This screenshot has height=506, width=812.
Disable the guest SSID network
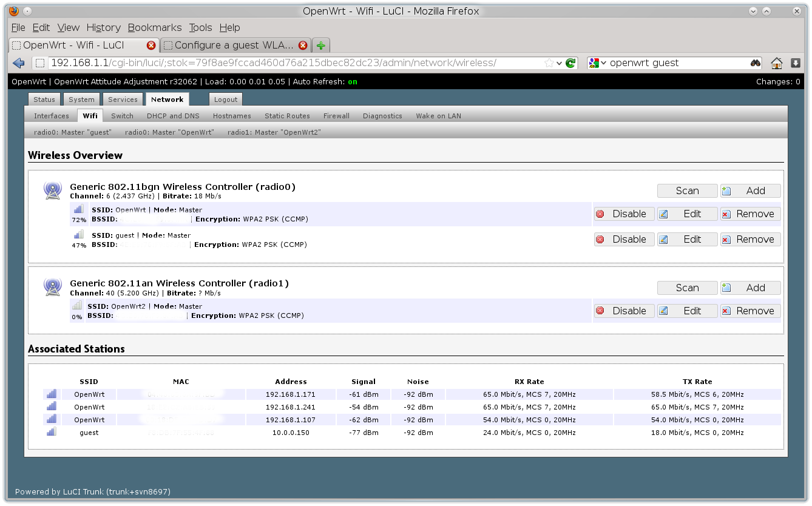pos(624,239)
